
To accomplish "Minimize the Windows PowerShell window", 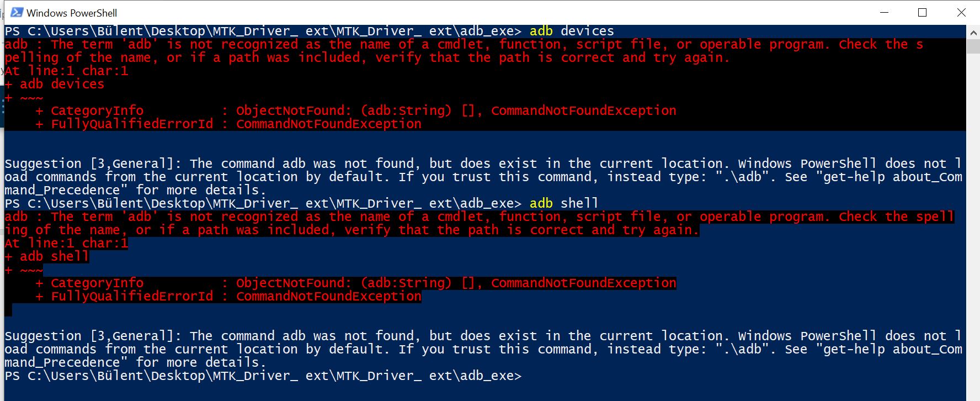I will pos(885,12).
